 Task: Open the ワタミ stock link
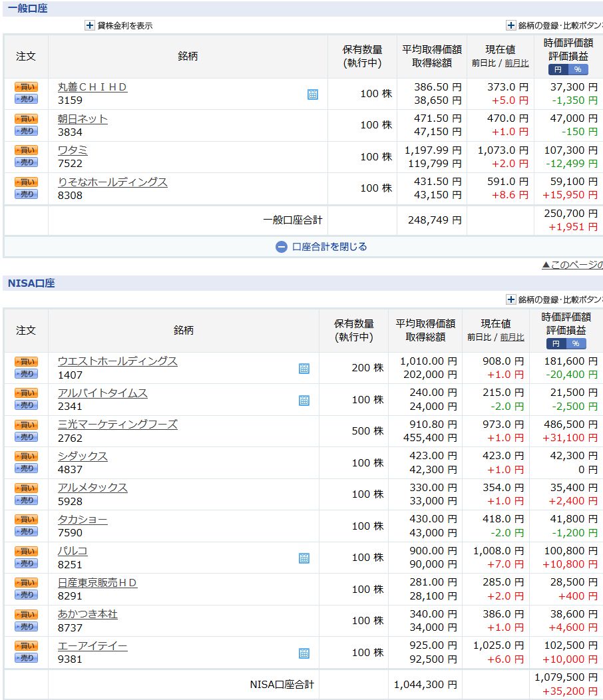[73, 150]
